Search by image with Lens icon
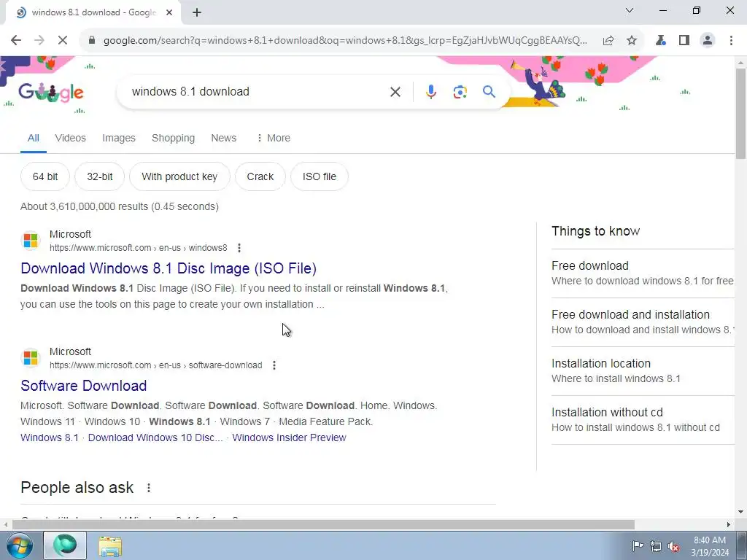This screenshot has width=747, height=560. [x=460, y=92]
